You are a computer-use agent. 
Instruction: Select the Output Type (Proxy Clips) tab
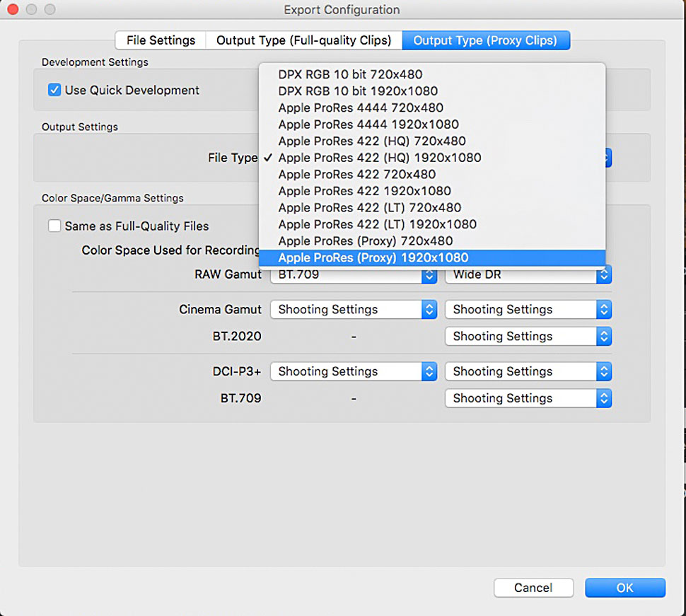(486, 40)
